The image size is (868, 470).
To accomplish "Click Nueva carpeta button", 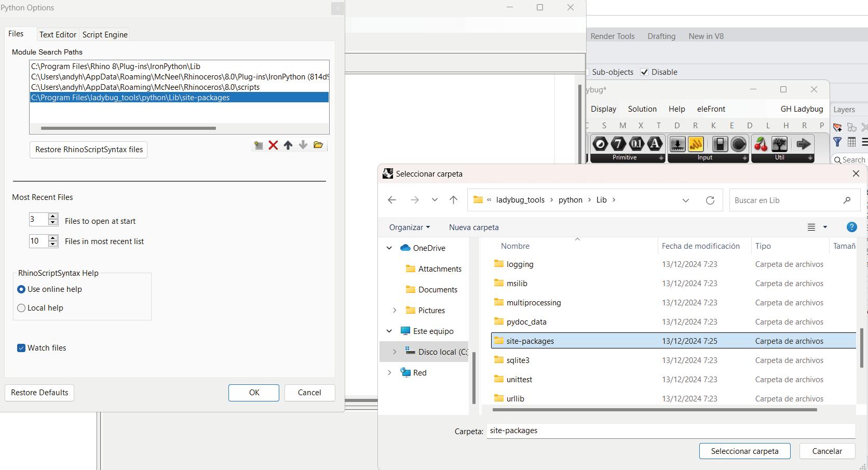I will 473,227.
